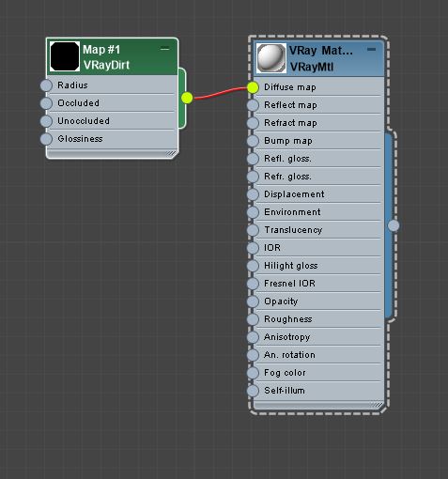The height and width of the screenshot is (479, 448).
Task: Click the VRayDirt node resize grip
Action: pyautogui.click(x=171, y=153)
